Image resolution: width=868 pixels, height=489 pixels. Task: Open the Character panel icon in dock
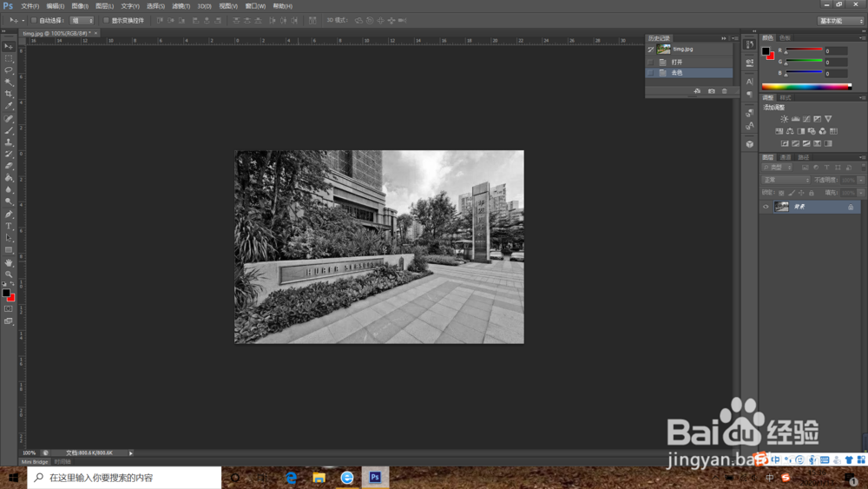click(750, 82)
